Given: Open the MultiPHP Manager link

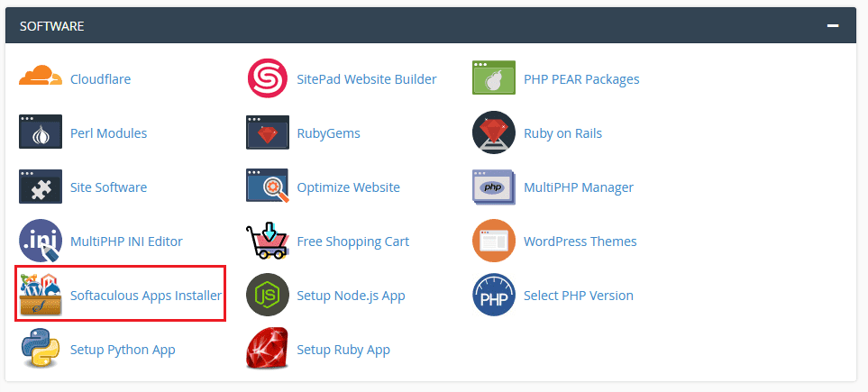Looking at the screenshot, I should coord(579,187).
